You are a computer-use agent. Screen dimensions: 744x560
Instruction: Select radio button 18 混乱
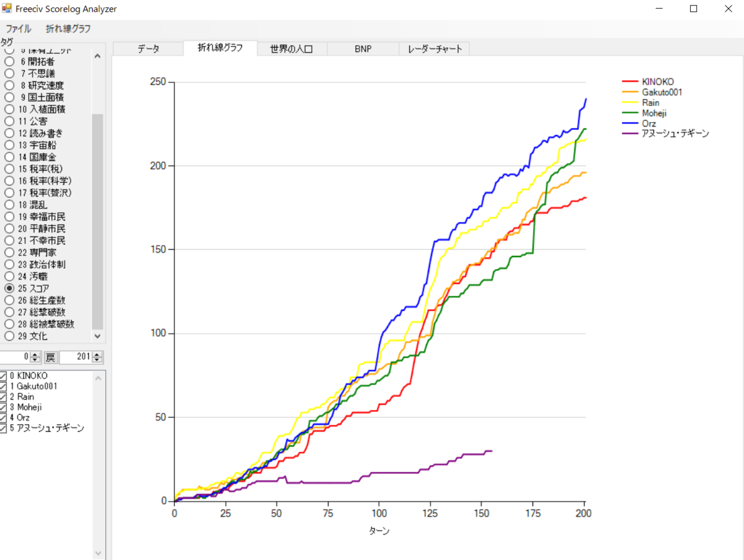(x=9, y=204)
